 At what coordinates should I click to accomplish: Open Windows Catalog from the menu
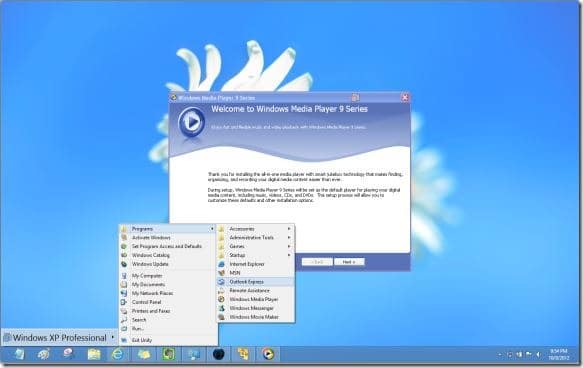pos(168,255)
